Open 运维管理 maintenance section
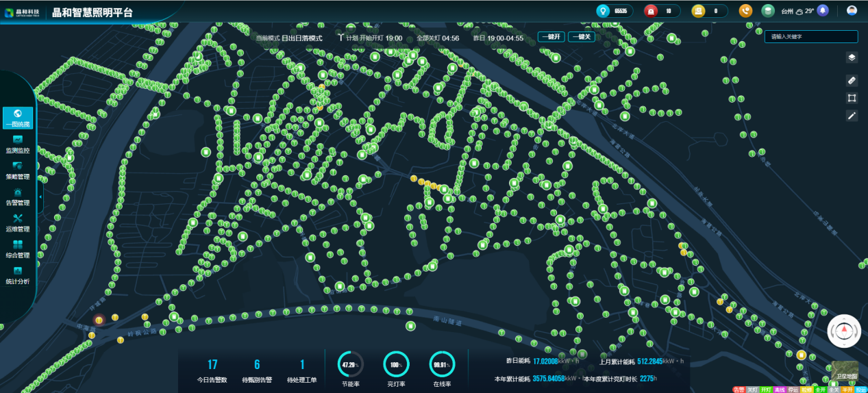 pos(17,223)
